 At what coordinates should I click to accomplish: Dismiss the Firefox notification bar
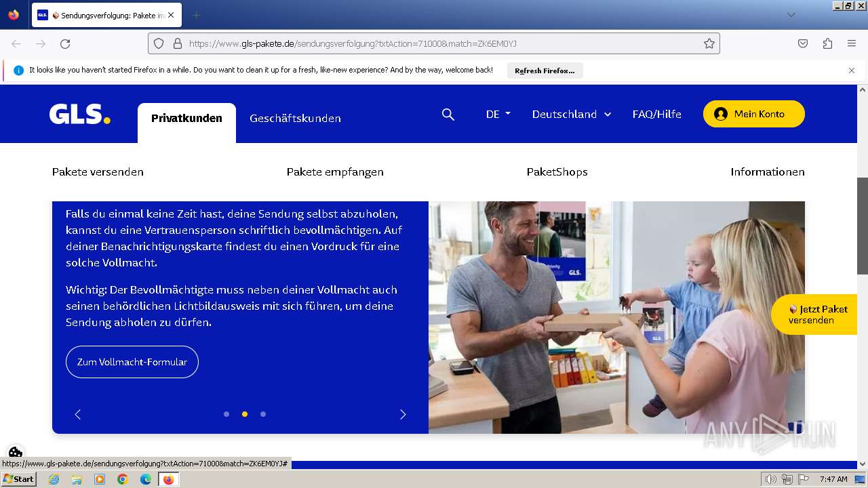[x=852, y=70]
